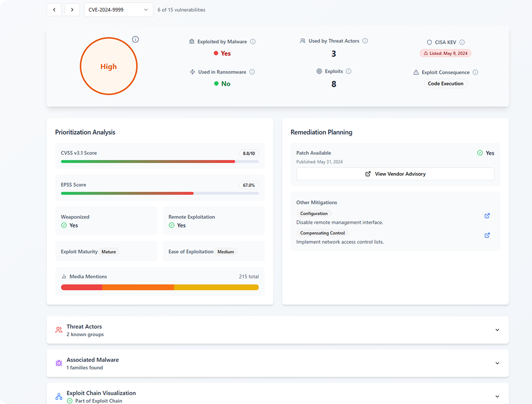The height and width of the screenshot is (404, 532).
Task: Click the Media Mentions bar chart icon
Action: pos(64,276)
